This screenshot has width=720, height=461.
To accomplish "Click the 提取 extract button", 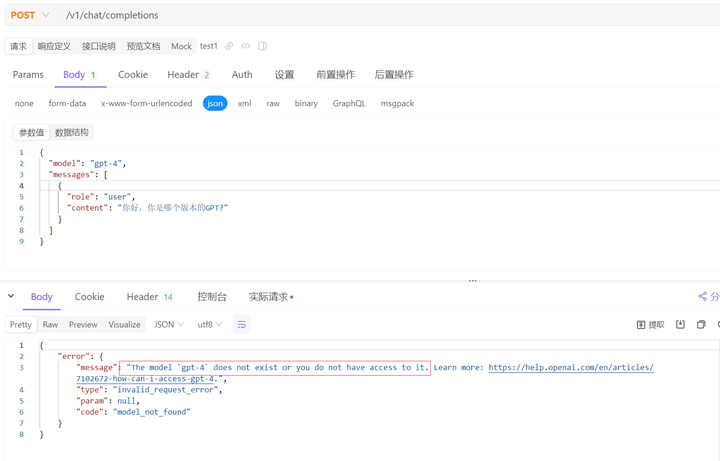I will pos(651,325).
